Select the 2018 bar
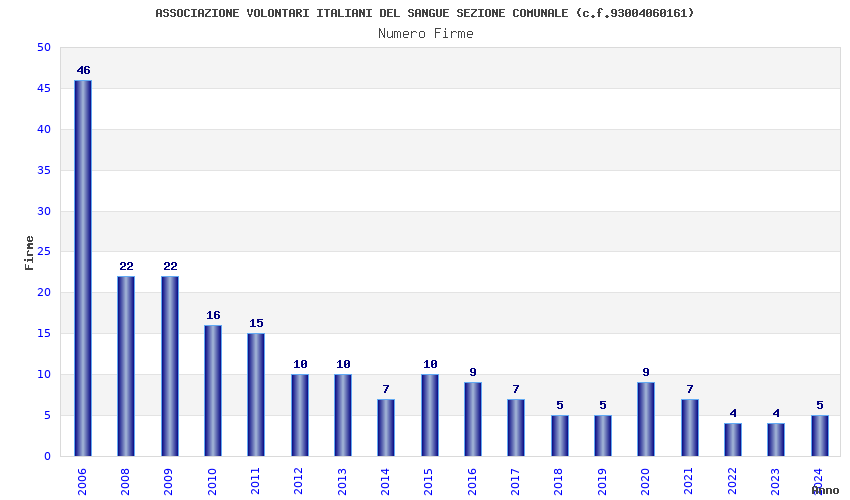This screenshot has width=850, height=500. point(560,435)
